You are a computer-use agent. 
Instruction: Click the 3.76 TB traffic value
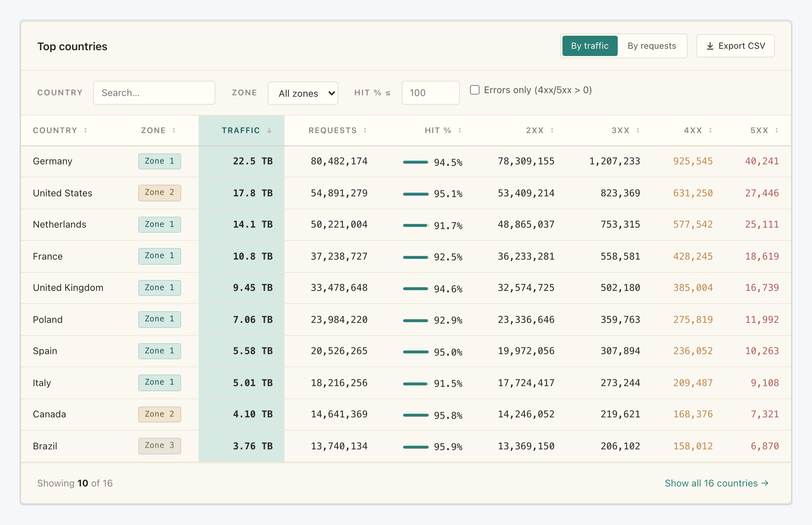pyautogui.click(x=253, y=446)
